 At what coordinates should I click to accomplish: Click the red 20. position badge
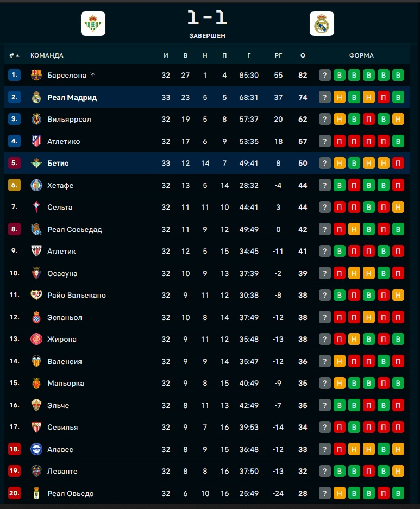click(15, 493)
